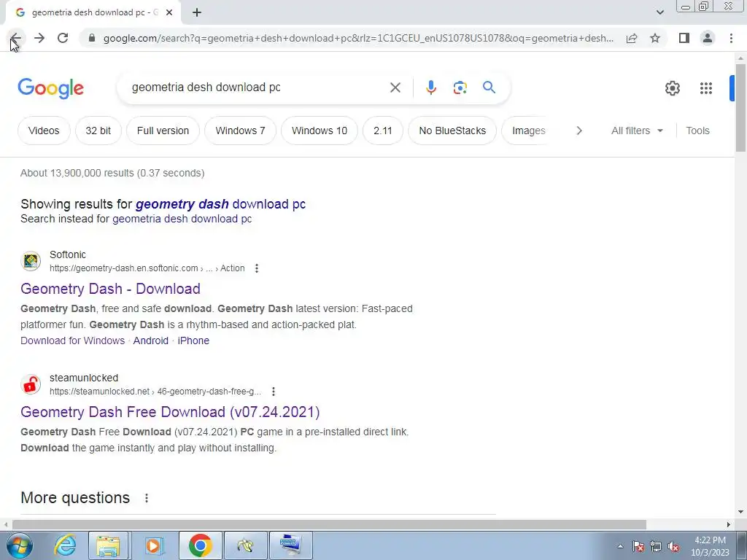Open Google quick settings gear

pyautogui.click(x=672, y=88)
